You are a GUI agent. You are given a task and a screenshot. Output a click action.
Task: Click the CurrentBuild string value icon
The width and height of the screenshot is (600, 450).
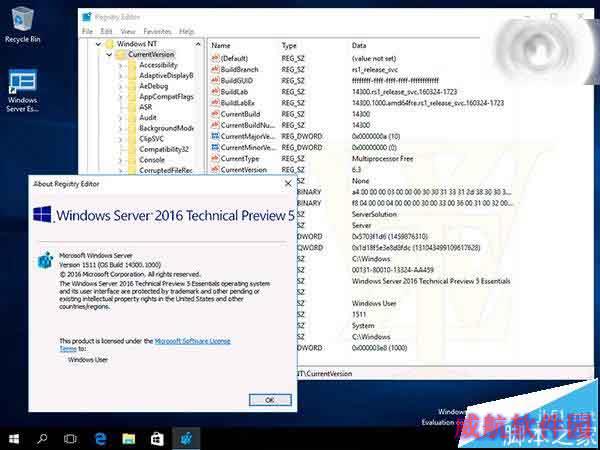click(215, 114)
